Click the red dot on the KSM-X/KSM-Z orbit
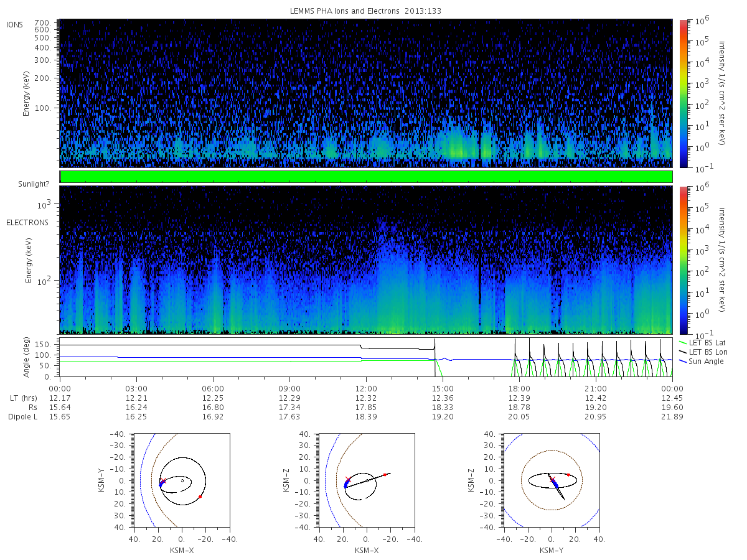This screenshot has height=560, width=747. point(384,475)
